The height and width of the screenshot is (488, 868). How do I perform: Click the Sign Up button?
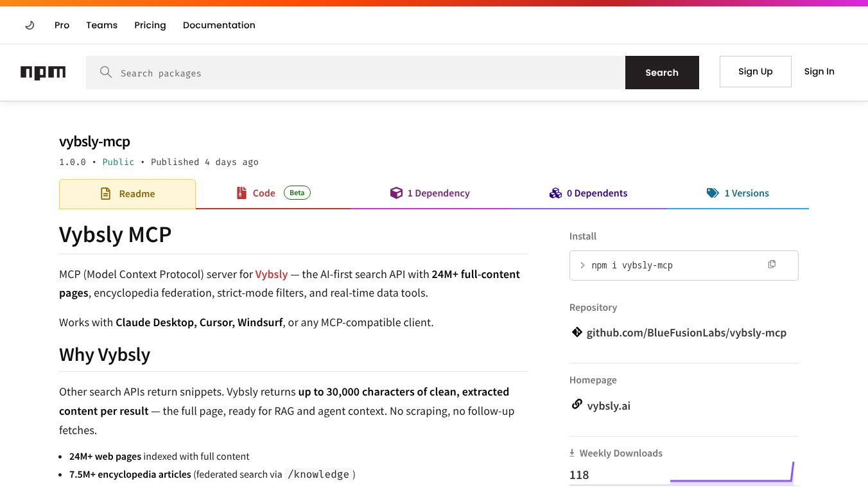pyautogui.click(x=755, y=71)
